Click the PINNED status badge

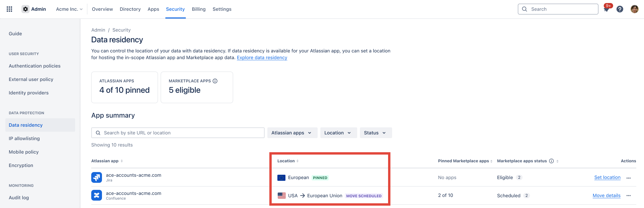pos(320,178)
